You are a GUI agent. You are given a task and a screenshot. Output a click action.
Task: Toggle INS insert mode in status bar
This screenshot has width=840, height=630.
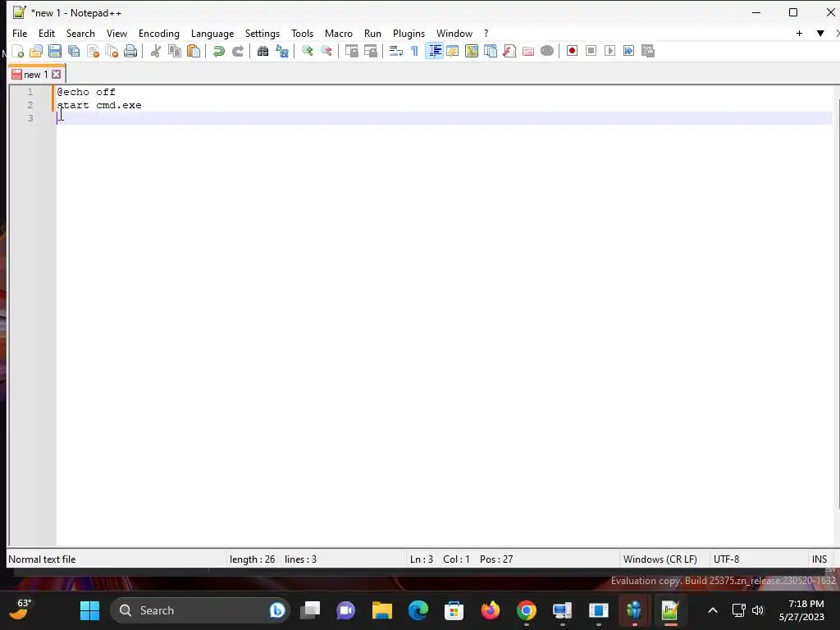pyautogui.click(x=819, y=559)
